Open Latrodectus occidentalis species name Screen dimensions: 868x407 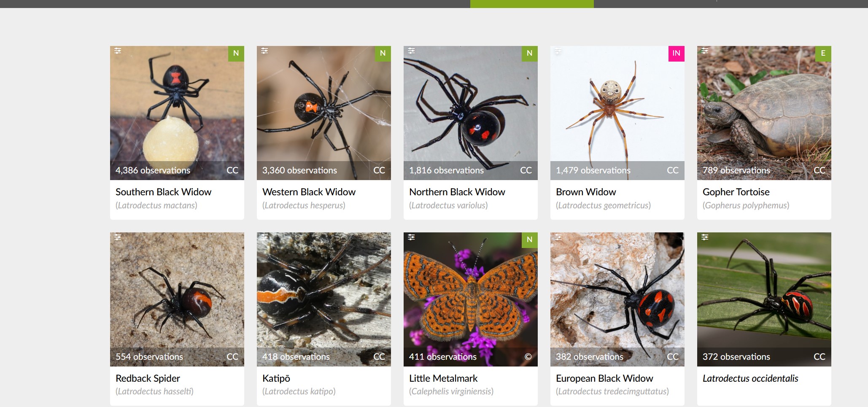[x=750, y=378]
